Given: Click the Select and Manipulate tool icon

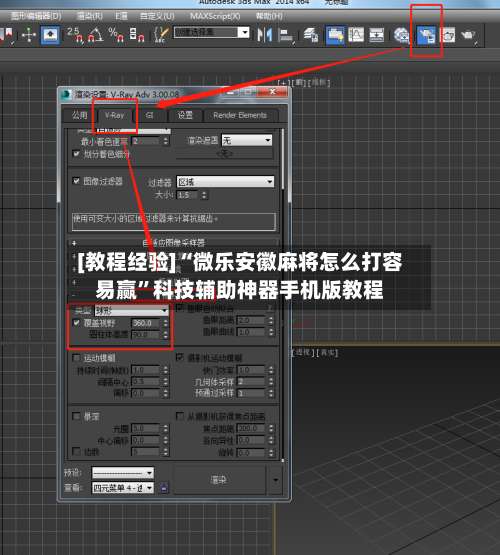Looking at the screenshot, I should coord(29,35).
